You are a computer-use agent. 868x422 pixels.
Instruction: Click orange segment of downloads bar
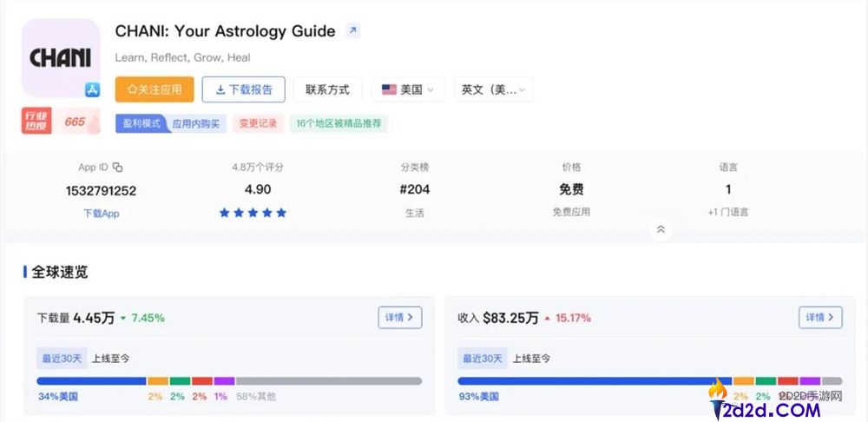click(158, 381)
